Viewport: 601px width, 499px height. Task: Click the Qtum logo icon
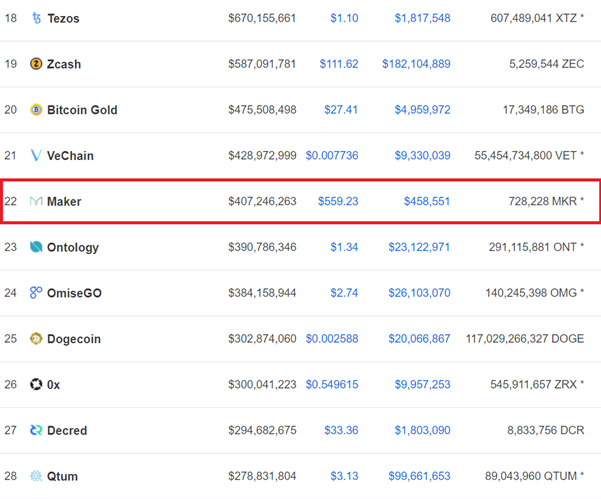coord(36,476)
